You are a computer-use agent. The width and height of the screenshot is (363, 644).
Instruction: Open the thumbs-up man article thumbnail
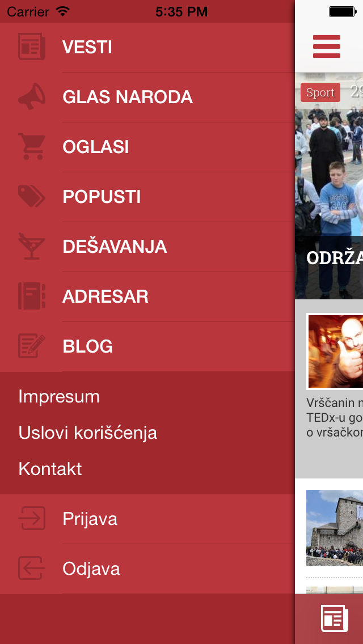point(335,351)
